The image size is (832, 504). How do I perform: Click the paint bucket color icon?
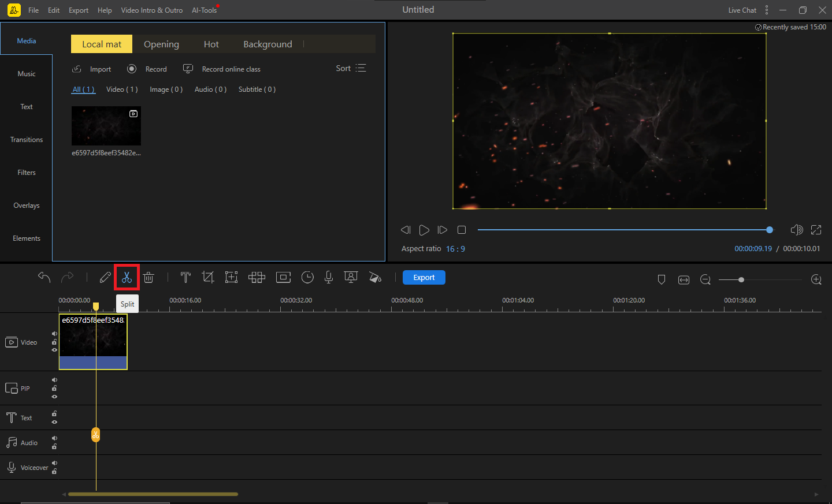click(375, 278)
